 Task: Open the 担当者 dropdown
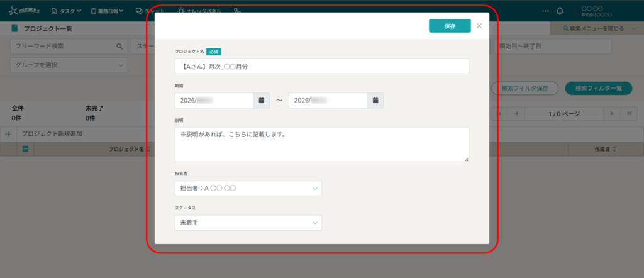click(248, 188)
